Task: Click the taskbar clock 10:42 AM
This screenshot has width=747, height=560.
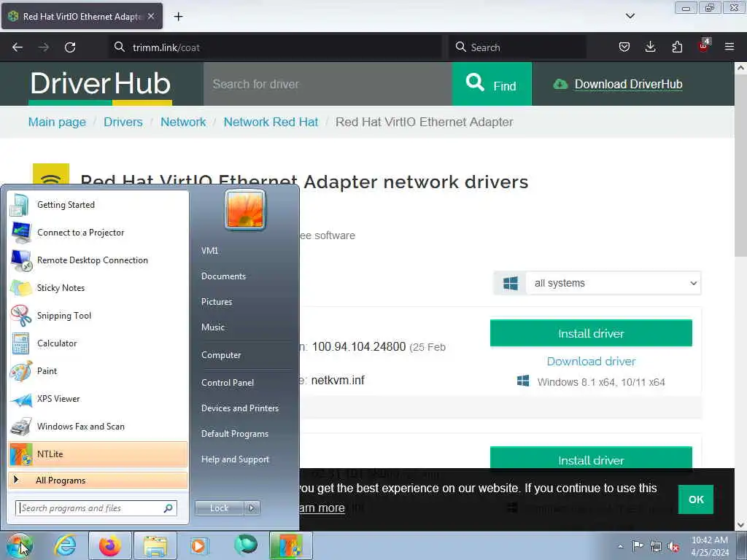Action: (x=709, y=540)
